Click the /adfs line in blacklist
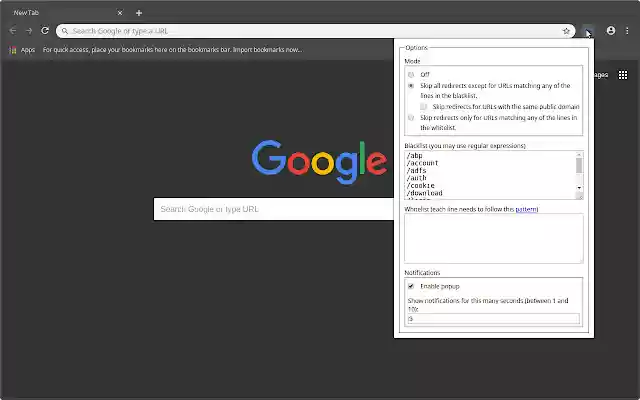The width and height of the screenshot is (640, 400). pyautogui.click(x=416, y=170)
